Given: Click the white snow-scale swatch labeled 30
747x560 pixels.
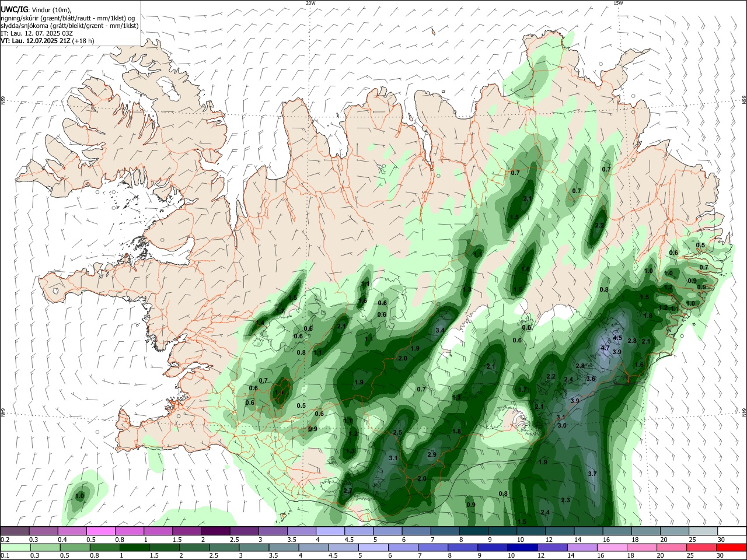Looking at the screenshot, I should tap(732, 531).
